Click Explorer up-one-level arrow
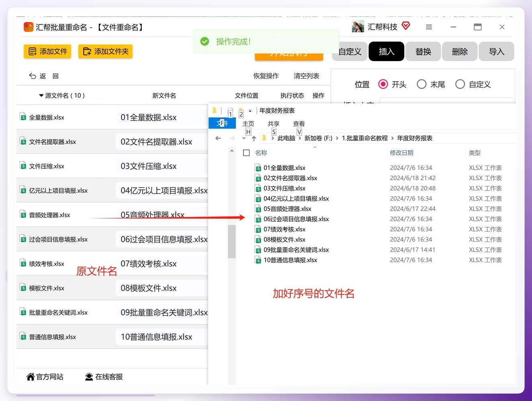 (254, 138)
